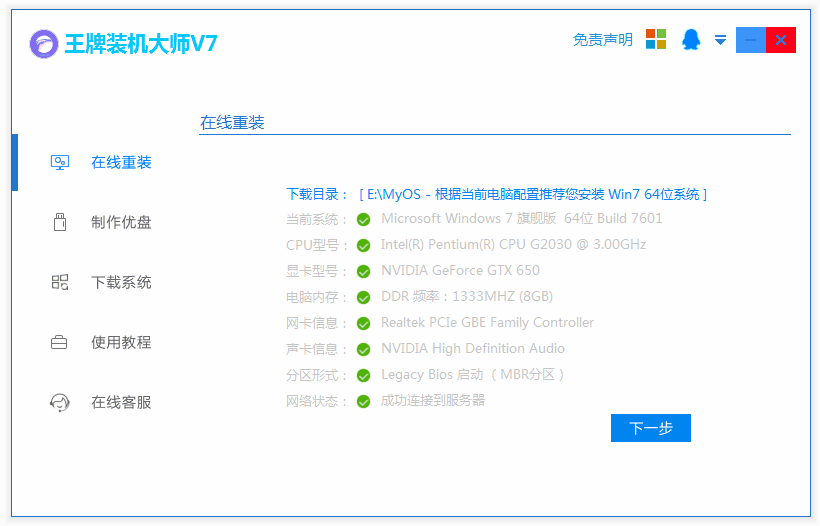
Task: Switch to the 制作优盘 section
Action: point(121,222)
